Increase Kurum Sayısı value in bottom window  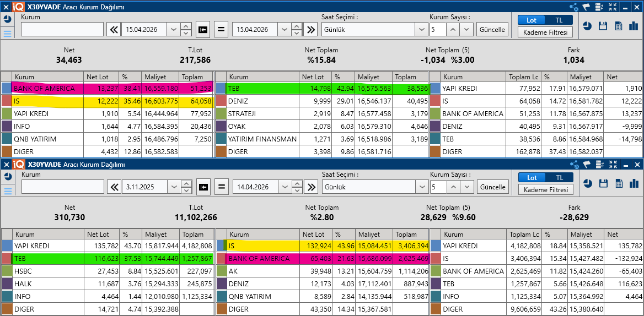(453, 187)
